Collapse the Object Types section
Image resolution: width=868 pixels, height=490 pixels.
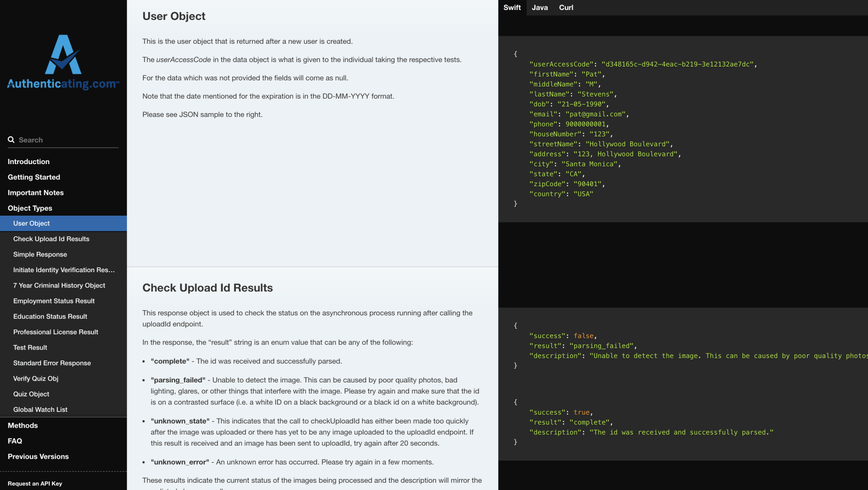[x=30, y=208]
